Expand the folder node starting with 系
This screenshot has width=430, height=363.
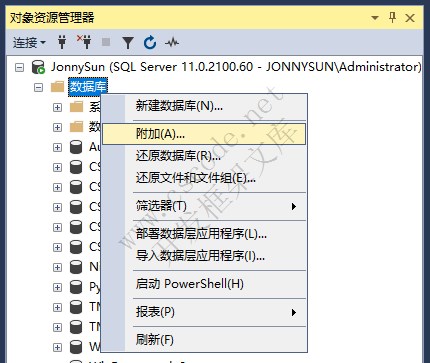coord(57,108)
